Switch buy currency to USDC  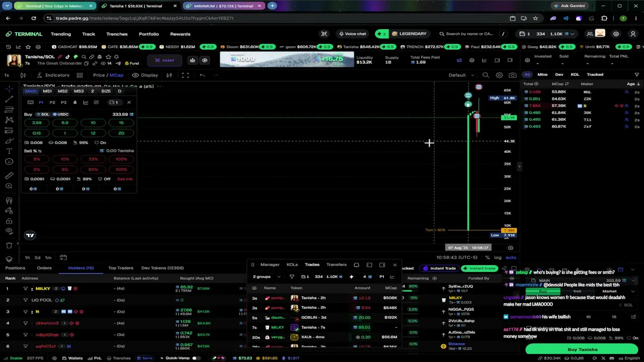pos(60,114)
